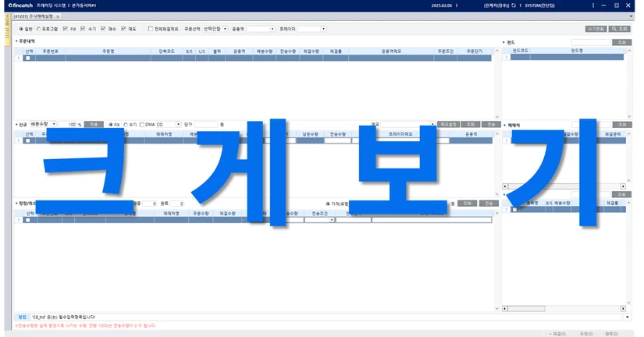Click the 전송 button in 정정/취소 section

pos(489,204)
